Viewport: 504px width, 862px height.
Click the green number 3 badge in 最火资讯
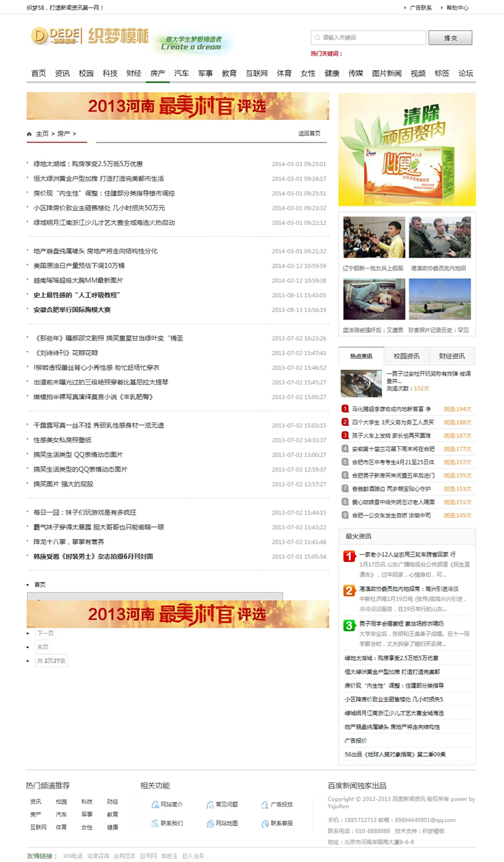[x=349, y=625]
